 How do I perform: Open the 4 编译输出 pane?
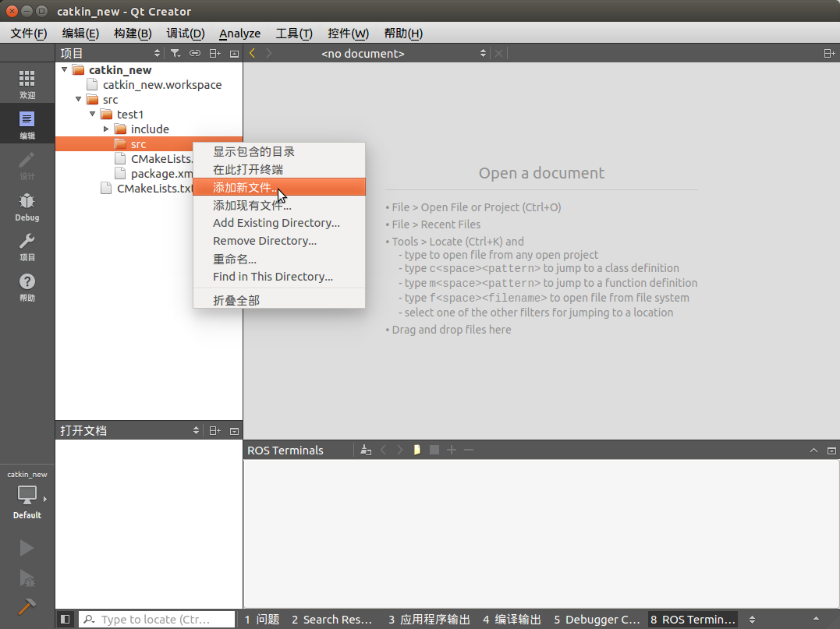[x=512, y=620]
